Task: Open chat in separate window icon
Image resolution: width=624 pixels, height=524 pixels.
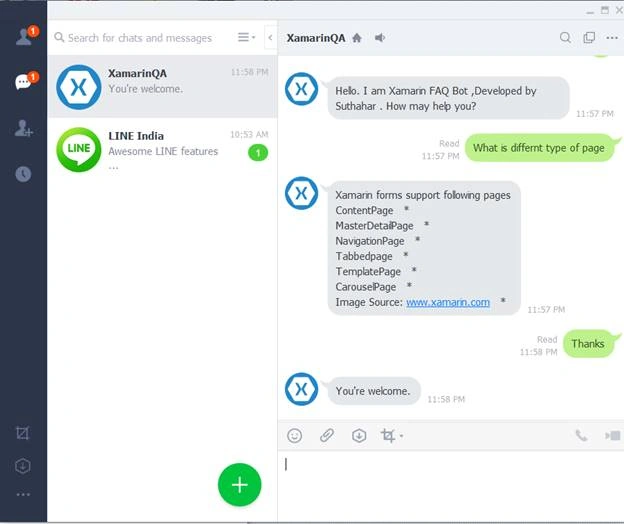Action: (589, 38)
